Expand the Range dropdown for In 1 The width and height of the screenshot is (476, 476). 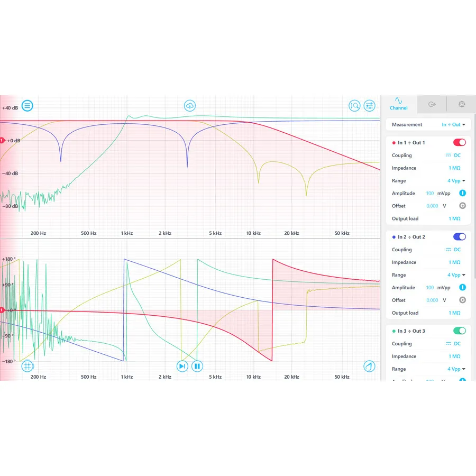(x=455, y=180)
